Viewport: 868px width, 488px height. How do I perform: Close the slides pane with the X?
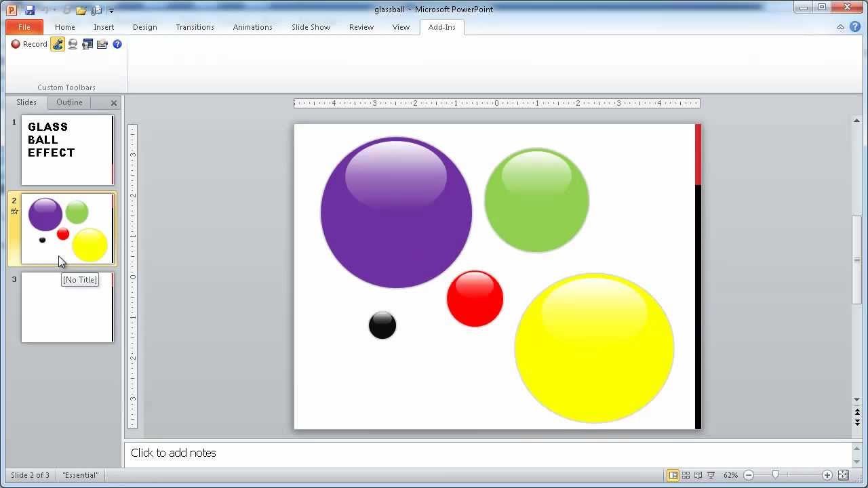coord(114,103)
